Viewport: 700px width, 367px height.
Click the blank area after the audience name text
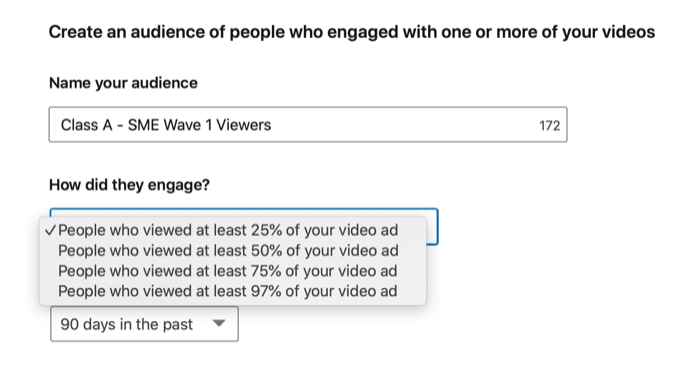pos(402,125)
